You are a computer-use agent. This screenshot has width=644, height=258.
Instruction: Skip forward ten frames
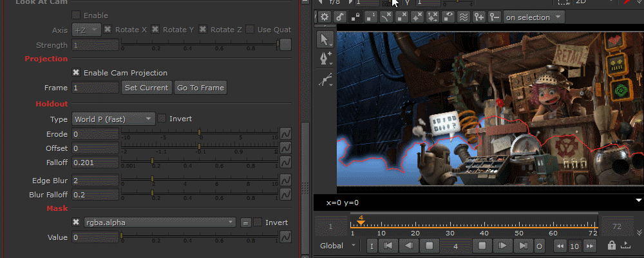click(x=590, y=246)
